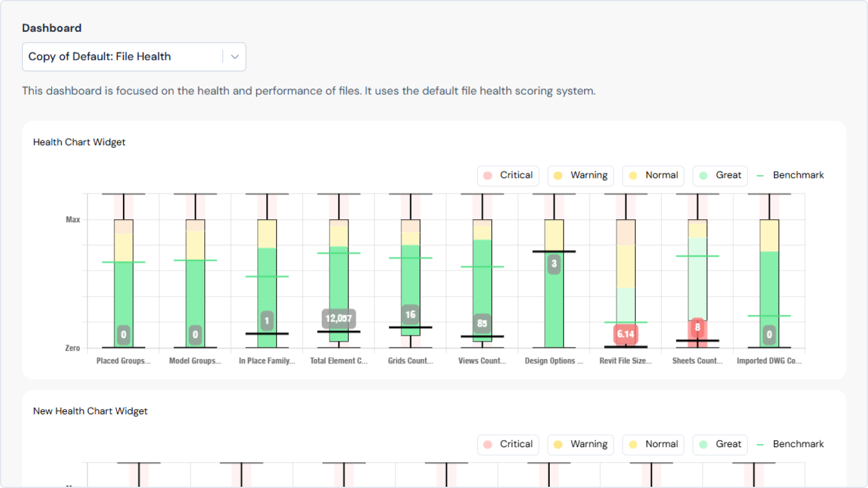This screenshot has height=488, width=868.
Task: Click the Placed Groups axis label
Action: (124, 361)
